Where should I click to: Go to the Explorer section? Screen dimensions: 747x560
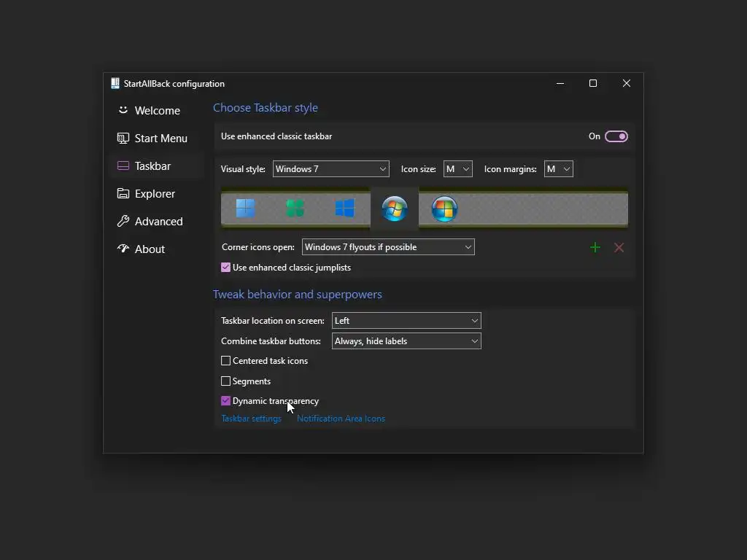(x=156, y=194)
